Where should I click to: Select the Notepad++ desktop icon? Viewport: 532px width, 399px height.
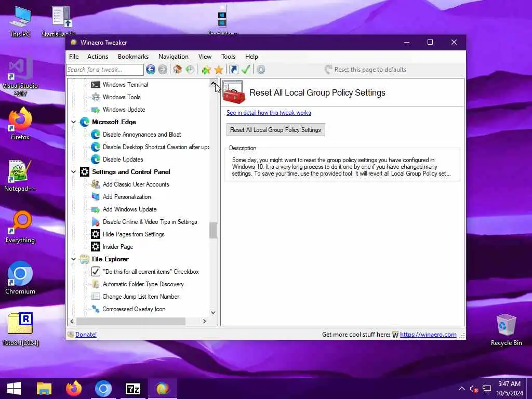pyautogui.click(x=20, y=176)
